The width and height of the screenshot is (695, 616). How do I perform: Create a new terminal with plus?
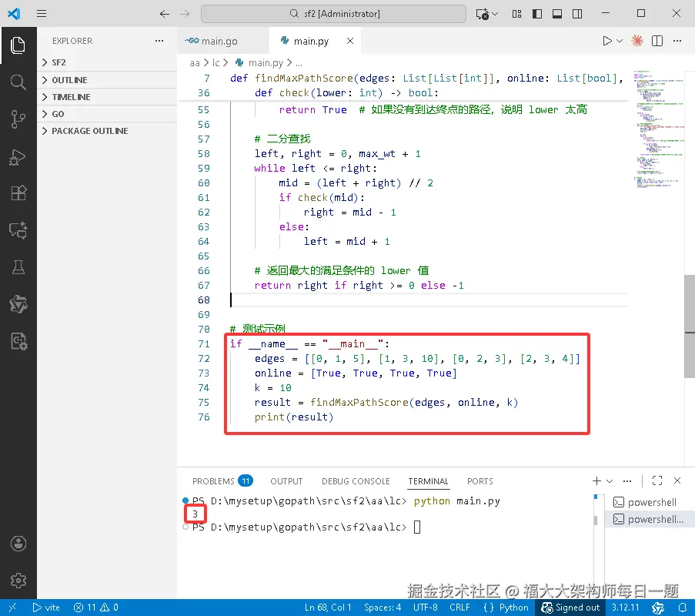(x=596, y=480)
